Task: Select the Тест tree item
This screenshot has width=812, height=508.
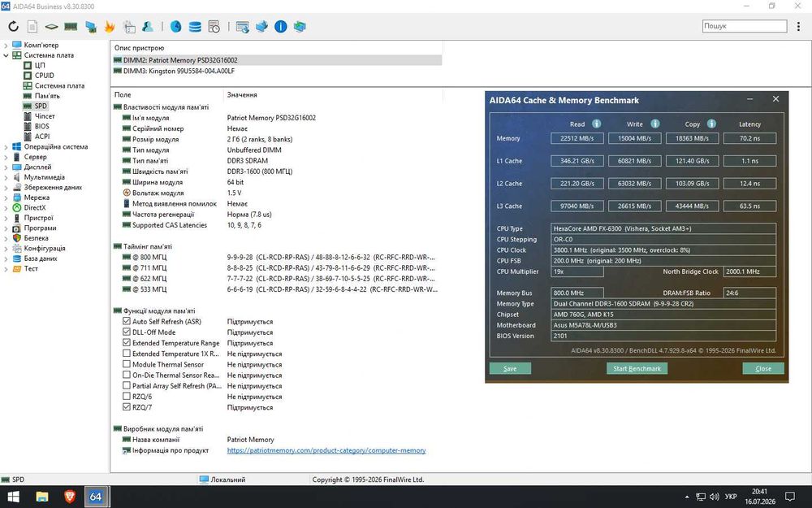Action: (x=31, y=268)
